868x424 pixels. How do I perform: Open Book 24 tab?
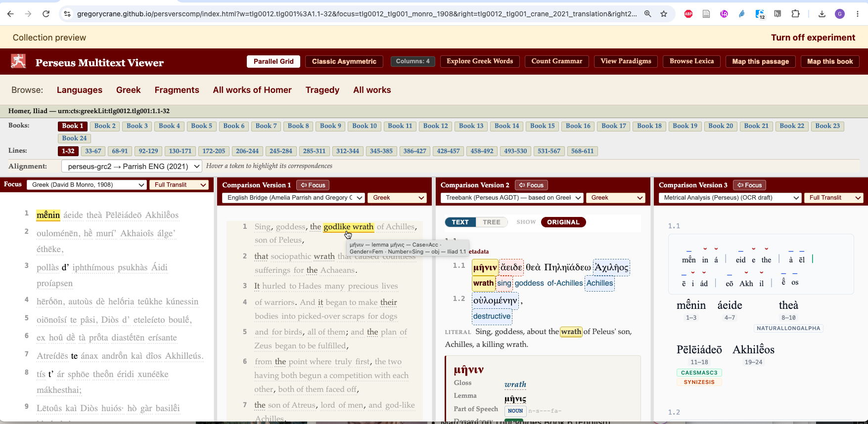[x=74, y=138]
